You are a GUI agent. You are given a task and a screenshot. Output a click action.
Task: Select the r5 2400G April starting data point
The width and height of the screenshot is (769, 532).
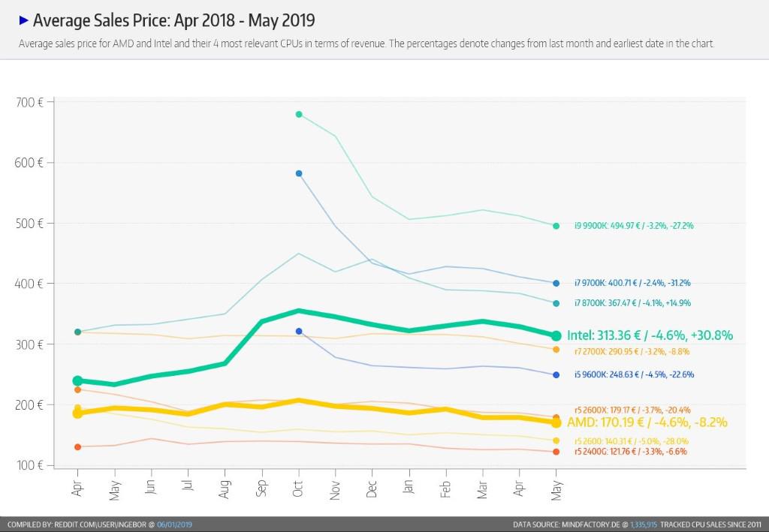[77, 447]
